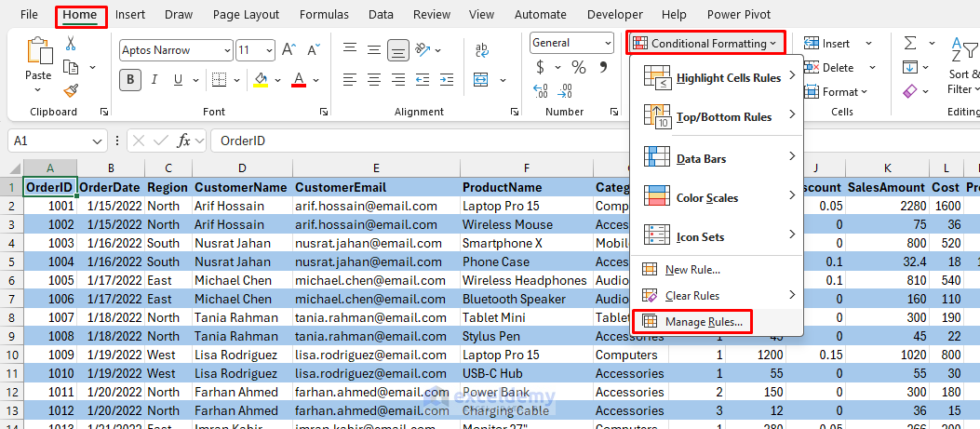Screen dimensions: 980x429
Task: Switch to the Formulas tab
Action: point(323,14)
